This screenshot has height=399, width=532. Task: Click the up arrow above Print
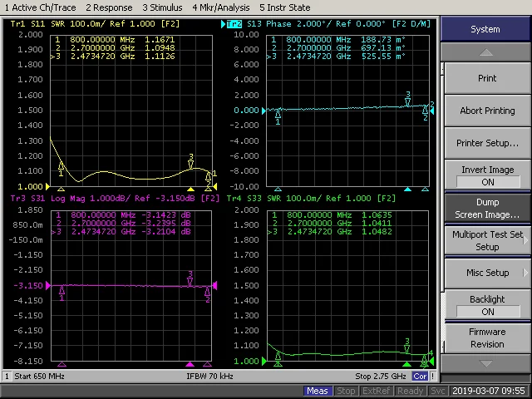pos(485,52)
